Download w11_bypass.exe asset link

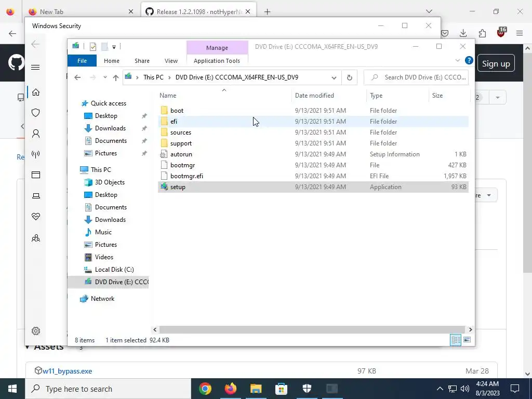[67, 371]
